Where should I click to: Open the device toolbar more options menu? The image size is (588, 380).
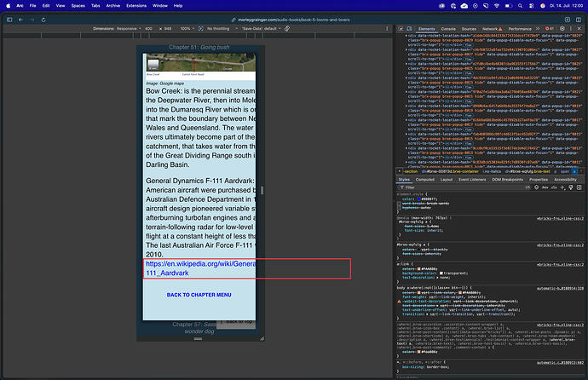387,28
